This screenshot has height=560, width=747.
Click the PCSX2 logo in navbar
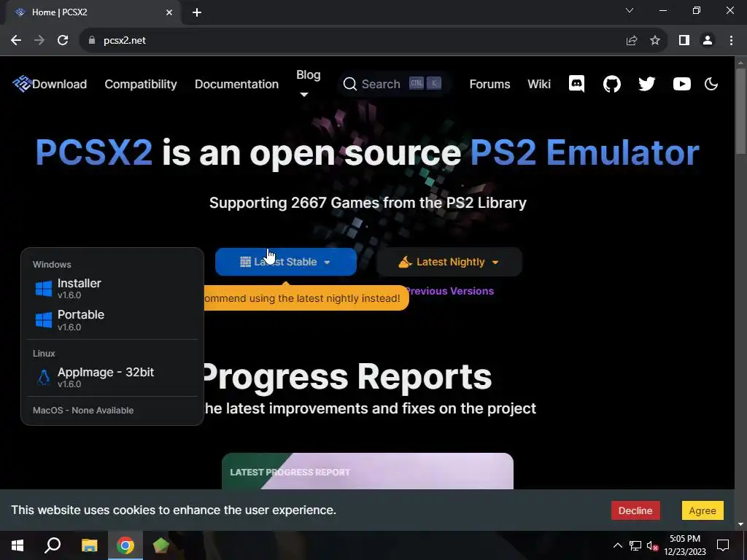point(21,84)
